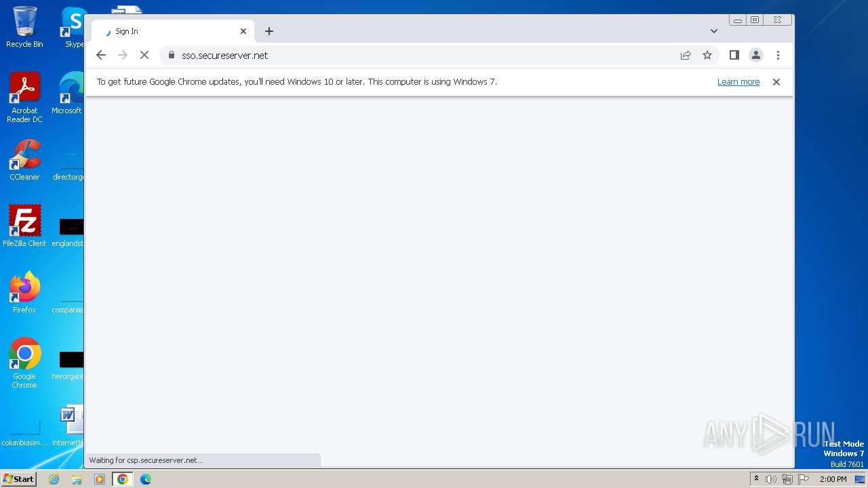This screenshot has width=868, height=488.
Task: Click 'Waiting for csp.secureserver.net' status text
Action: click(x=146, y=460)
